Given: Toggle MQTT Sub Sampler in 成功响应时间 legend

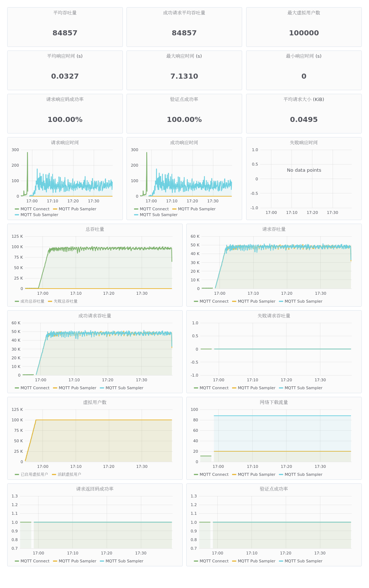Looking at the screenshot, I should (159, 215).
